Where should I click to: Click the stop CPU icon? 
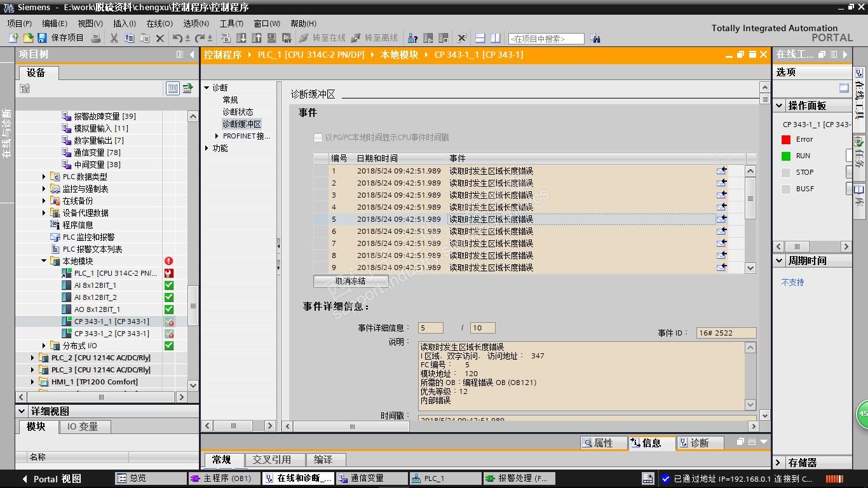coord(444,38)
